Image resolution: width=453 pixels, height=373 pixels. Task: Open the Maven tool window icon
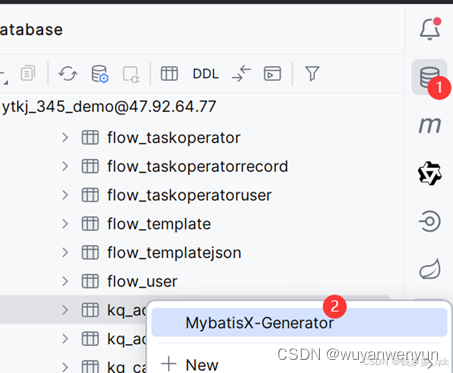(430, 125)
